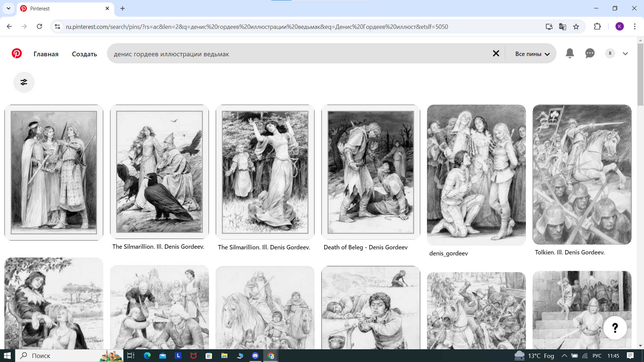Go forward in browser

pos(24,26)
